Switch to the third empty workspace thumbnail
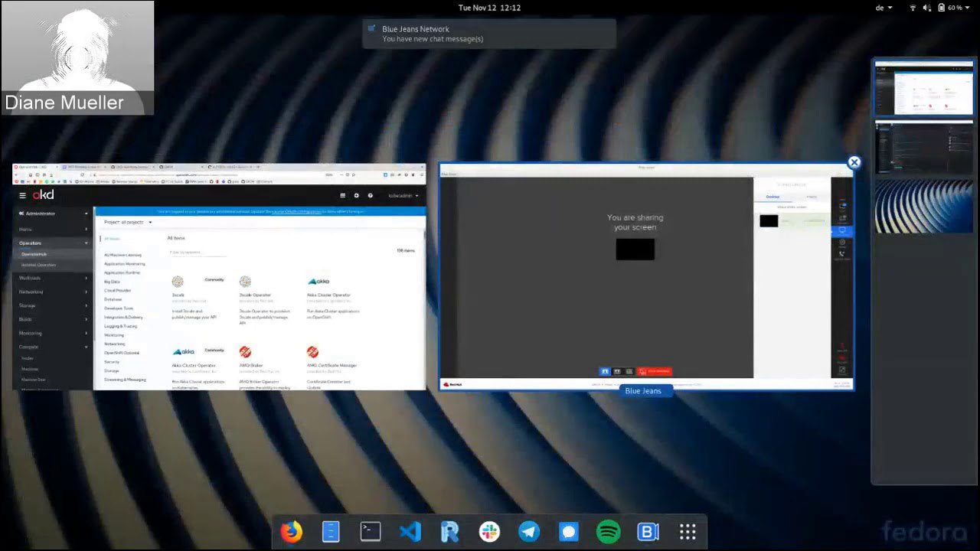 click(x=924, y=206)
